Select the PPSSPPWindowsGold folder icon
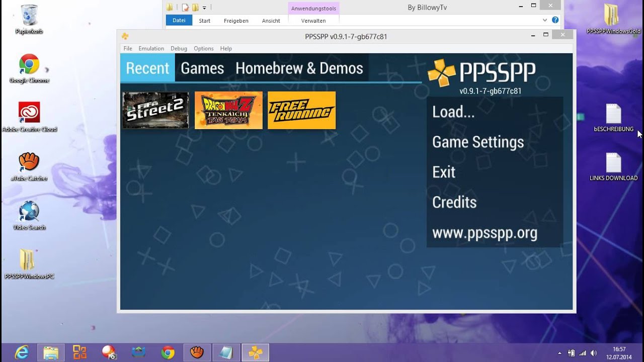 pos(613,20)
